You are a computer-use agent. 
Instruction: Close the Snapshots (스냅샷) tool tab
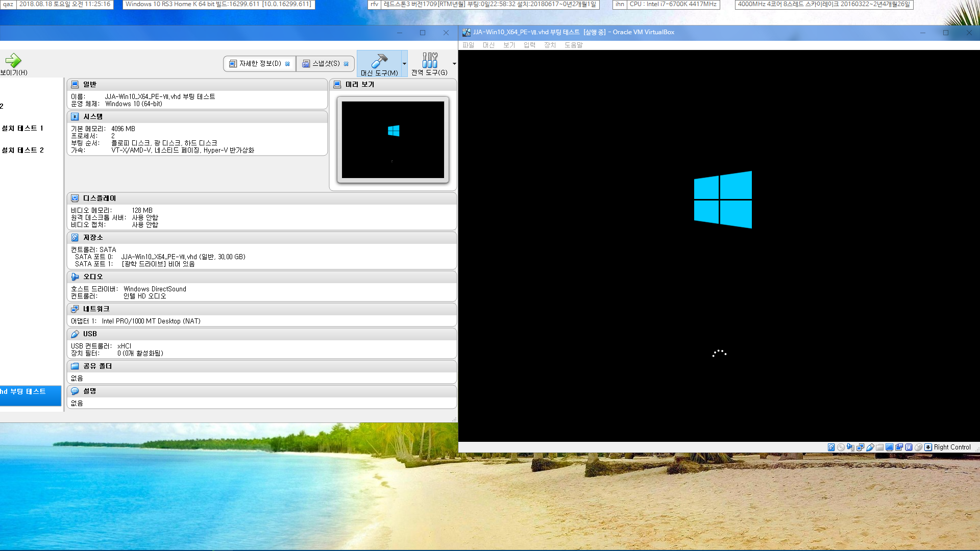point(346,64)
